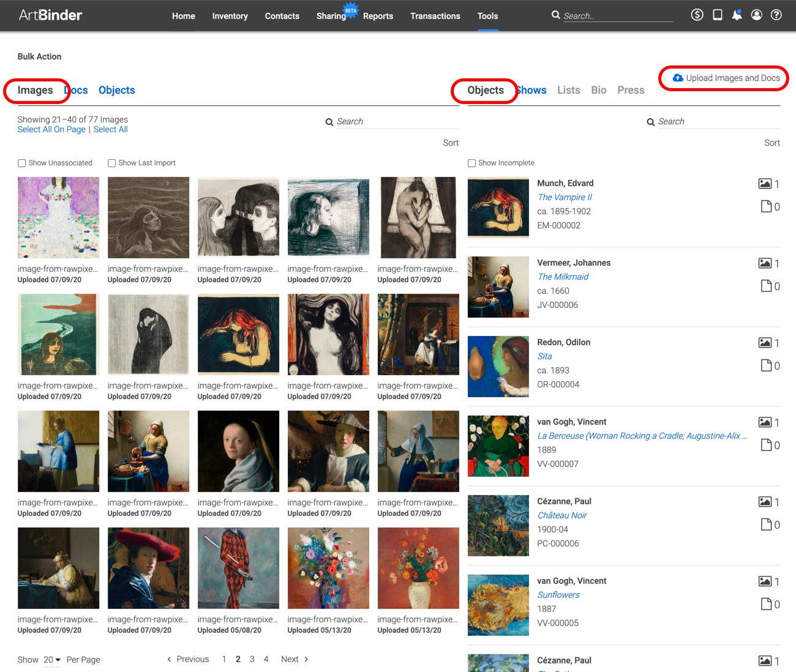Open The Vampire II object link
This screenshot has height=672, width=796.
point(565,197)
